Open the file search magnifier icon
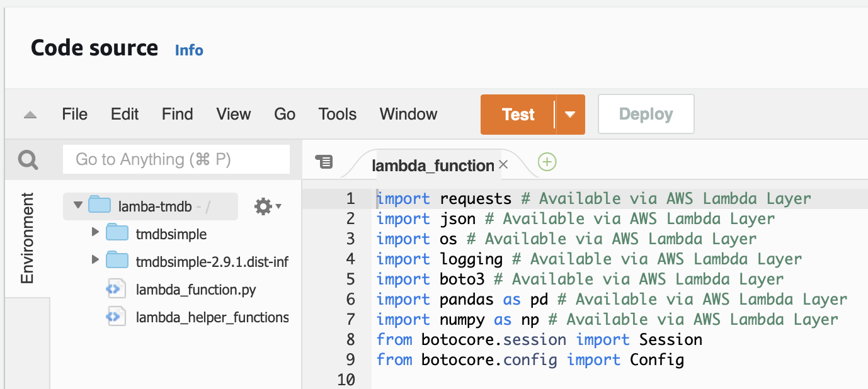Viewport: 868px width, 389px height. [27, 159]
